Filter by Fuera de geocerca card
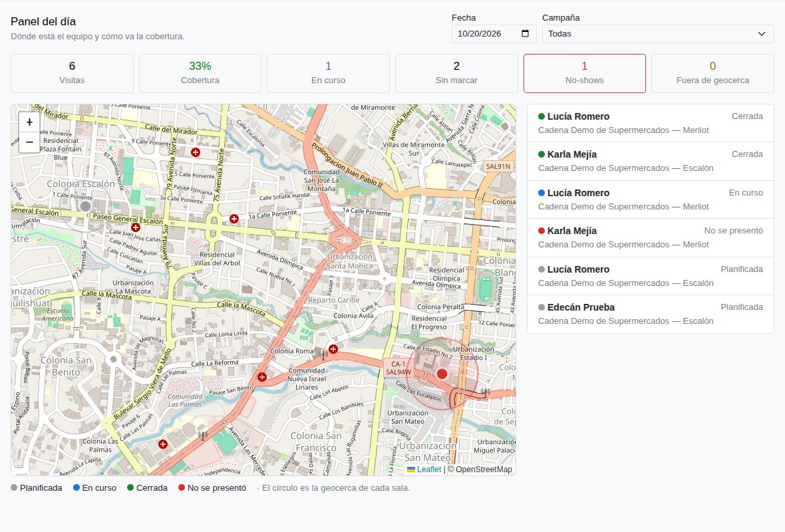This screenshot has height=532, width=785. point(713,74)
